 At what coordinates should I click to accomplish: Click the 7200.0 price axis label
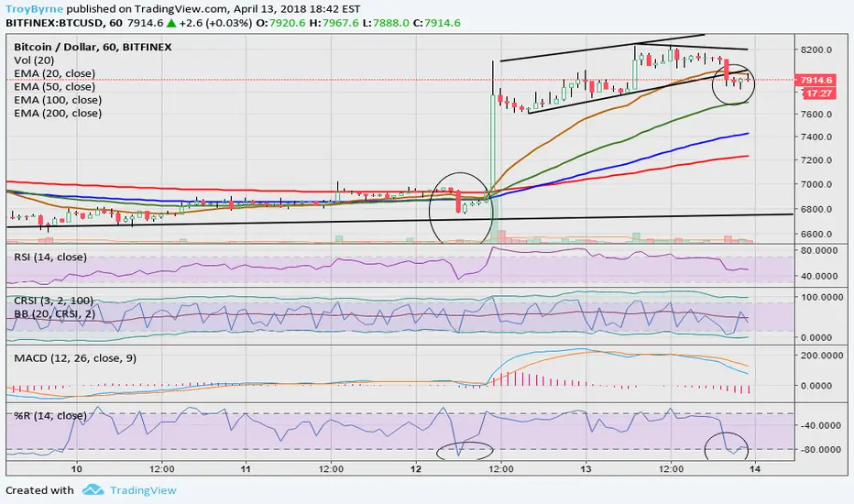pyautogui.click(x=816, y=160)
